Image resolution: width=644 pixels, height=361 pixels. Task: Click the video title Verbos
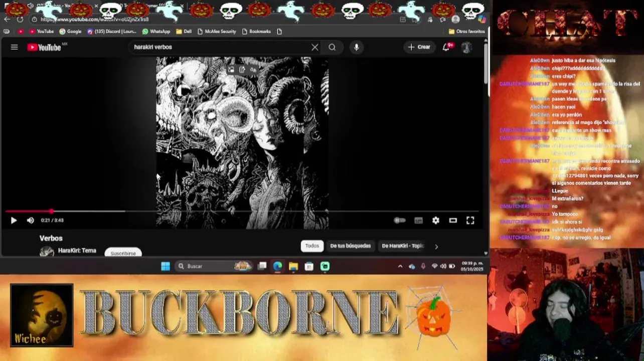pos(51,238)
